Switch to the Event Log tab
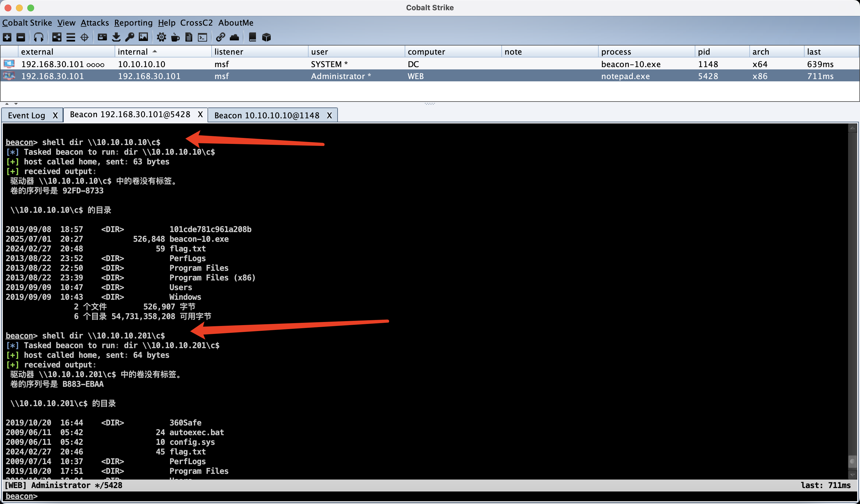 click(x=26, y=115)
